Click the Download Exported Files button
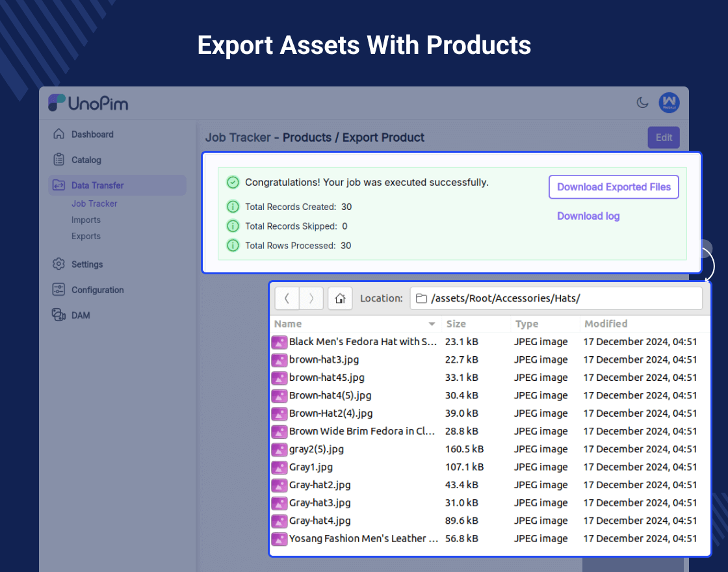 pyautogui.click(x=613, y=187)
